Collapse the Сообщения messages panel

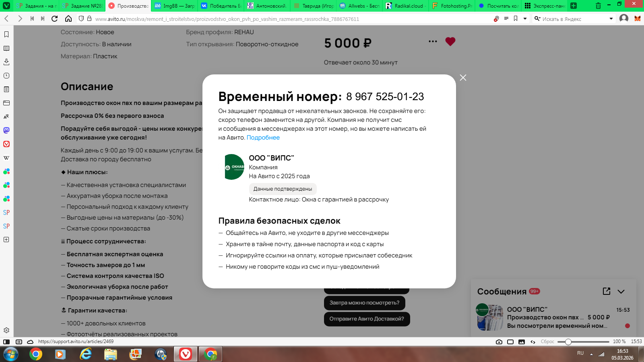[x=621, y=292]
